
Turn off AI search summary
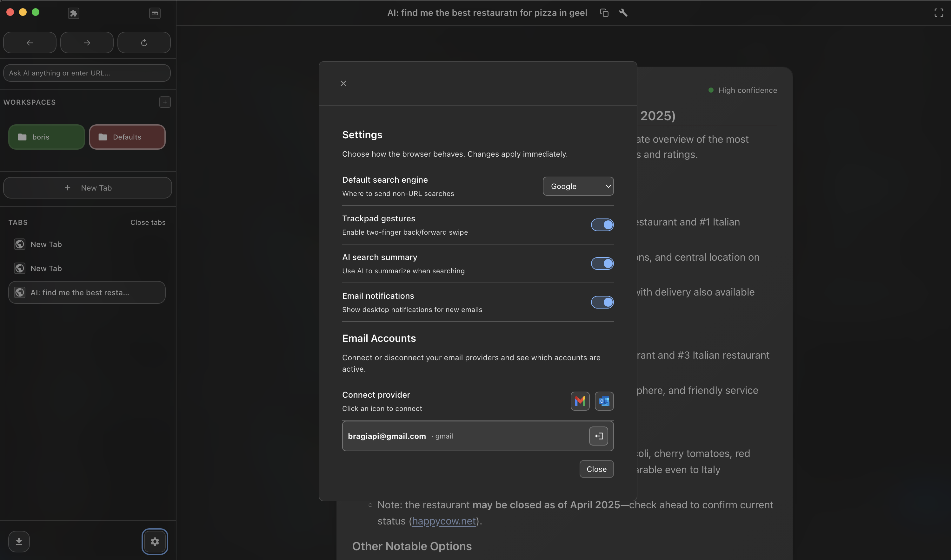click(x=602, y=264)
